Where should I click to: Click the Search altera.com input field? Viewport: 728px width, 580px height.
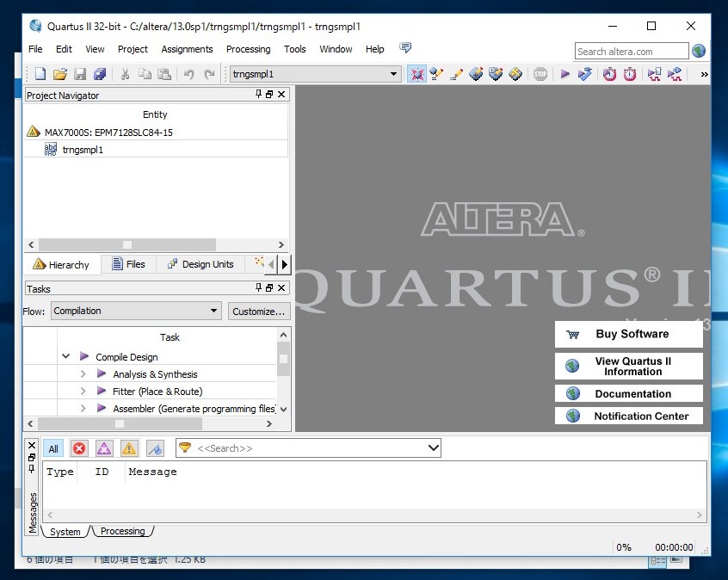[631, 51]
